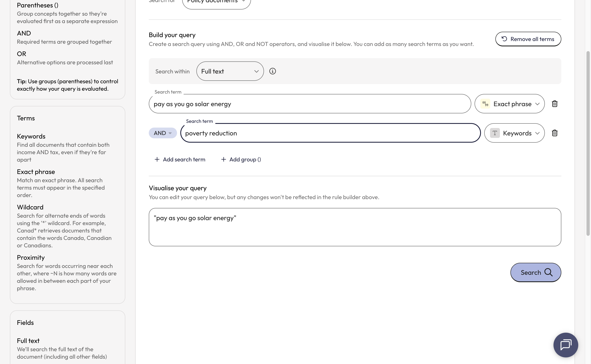Screen dimensions: 591x364
Task: Click the 'Tip: Use groups' text
Action: (67, 85)
